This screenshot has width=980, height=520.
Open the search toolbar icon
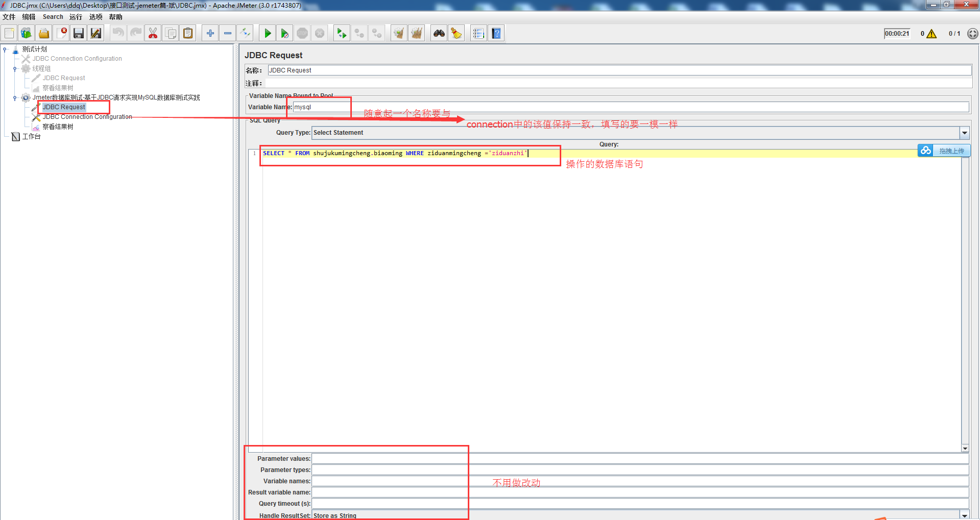click(x=439, y=33)
